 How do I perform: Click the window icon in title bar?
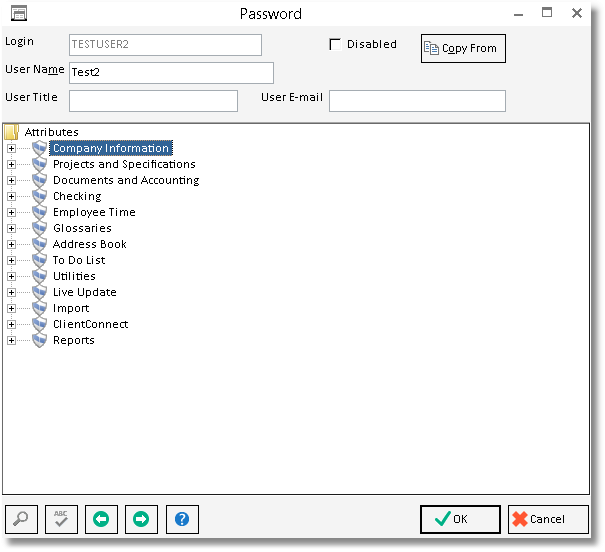pyautogui.click(x=19, y=14)
